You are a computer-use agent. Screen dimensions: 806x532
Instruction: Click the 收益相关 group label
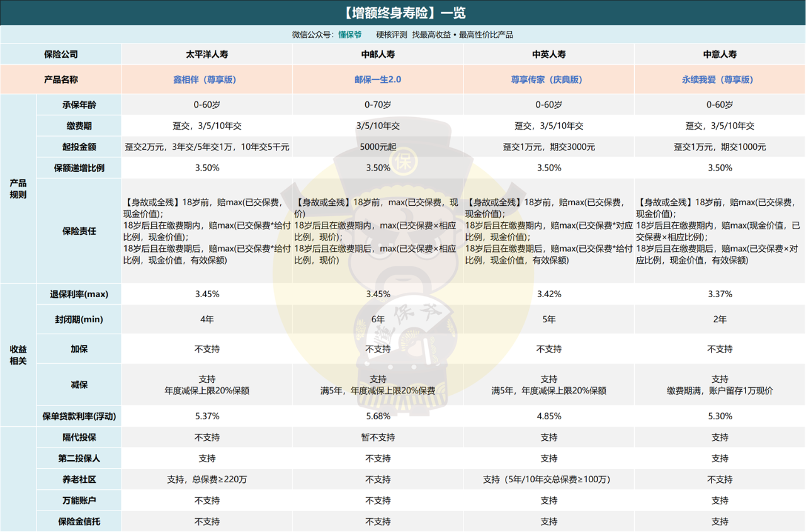(x=18, y=355)
